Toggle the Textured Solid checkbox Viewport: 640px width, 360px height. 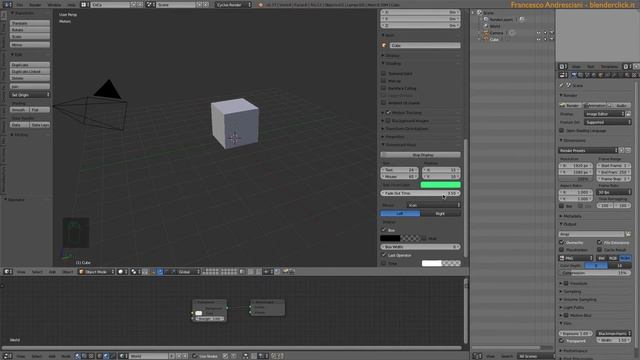[384, 73]
